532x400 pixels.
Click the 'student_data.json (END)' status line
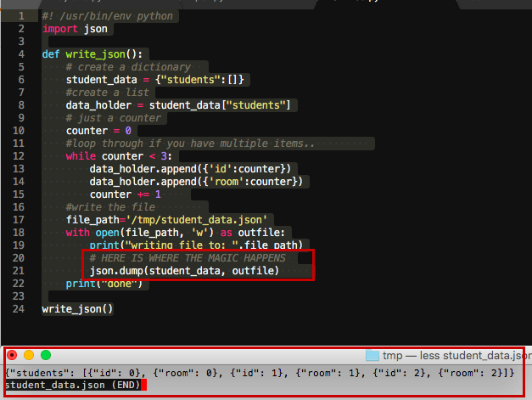tap(73, 385)
